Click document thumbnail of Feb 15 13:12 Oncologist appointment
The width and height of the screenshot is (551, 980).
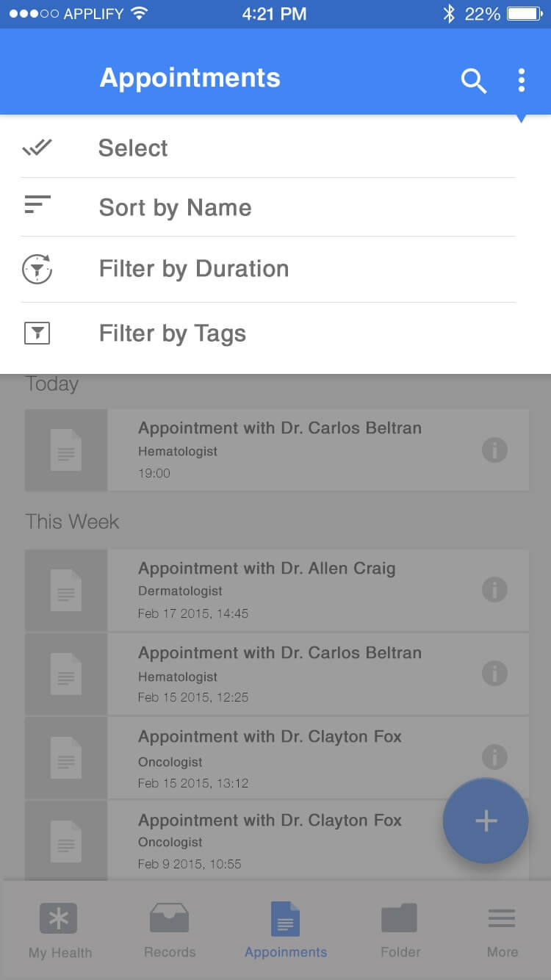pos(66,757)
